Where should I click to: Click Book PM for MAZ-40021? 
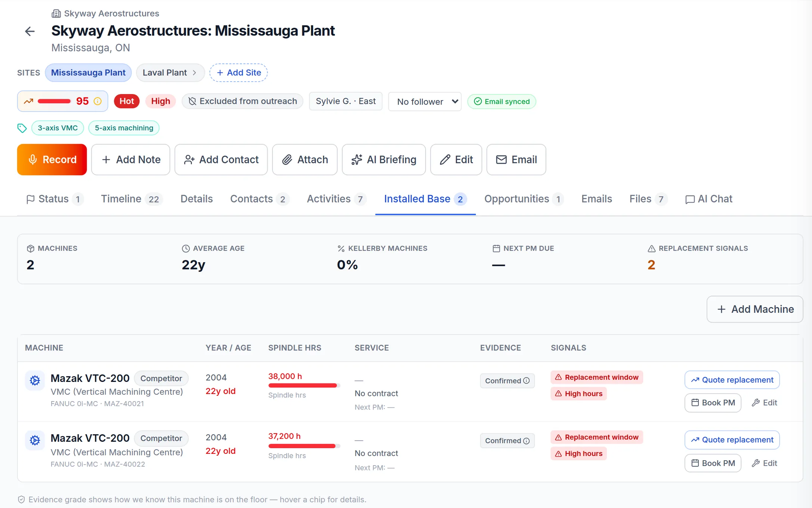[x=713, y=403]
